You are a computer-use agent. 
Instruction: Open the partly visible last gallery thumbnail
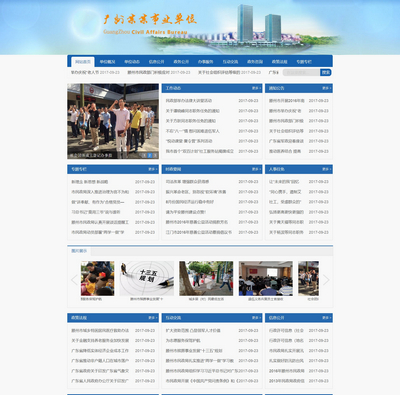(308, 278)
